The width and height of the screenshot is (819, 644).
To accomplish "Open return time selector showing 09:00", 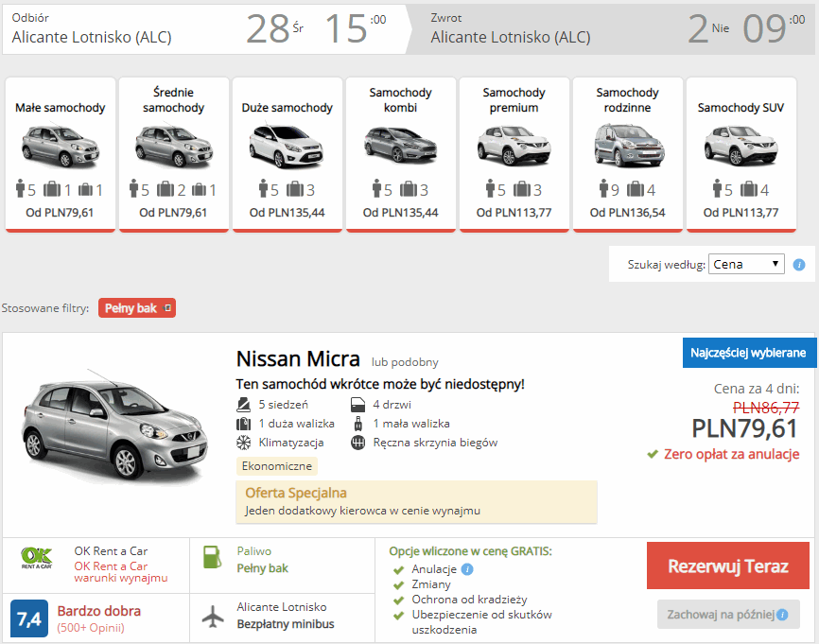I will click(x=762, y=29).
